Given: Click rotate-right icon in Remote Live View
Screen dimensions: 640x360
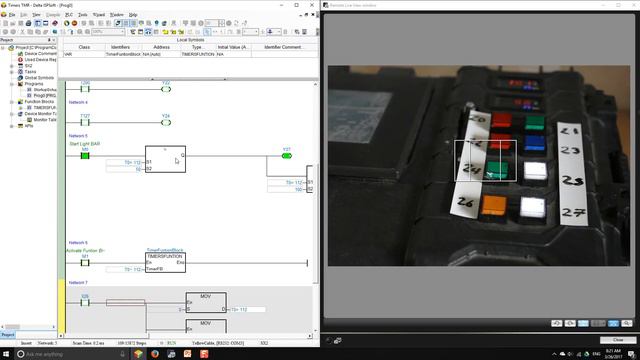Looking at the screenshot, I should click(570, 323).
